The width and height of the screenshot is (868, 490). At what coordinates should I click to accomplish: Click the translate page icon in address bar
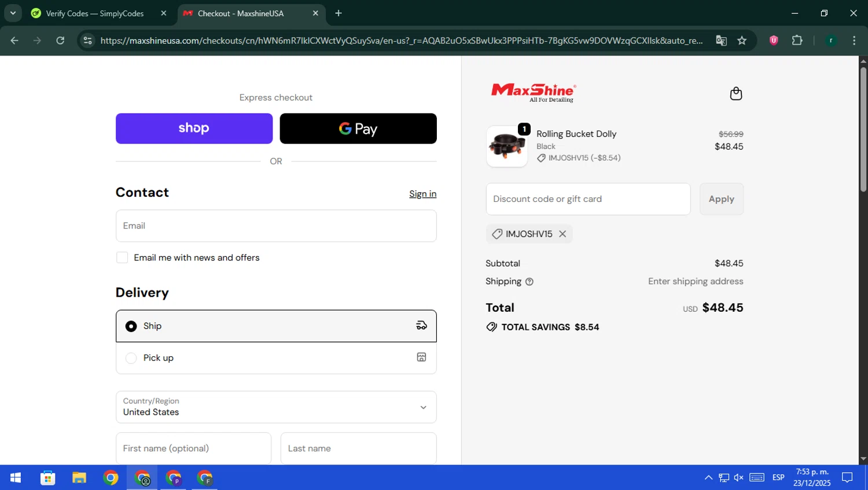coord(721,40)
